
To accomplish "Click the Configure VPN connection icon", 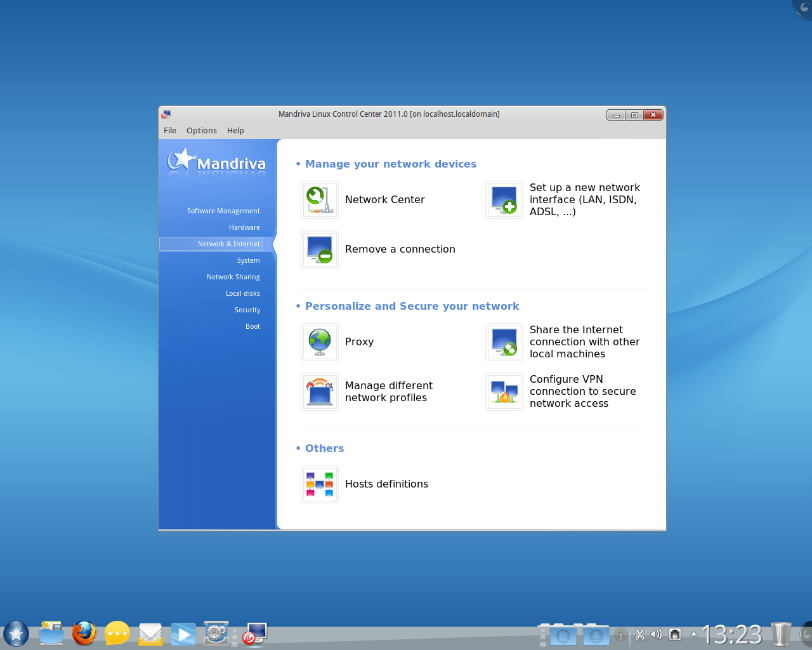I will tap(504, 392).
